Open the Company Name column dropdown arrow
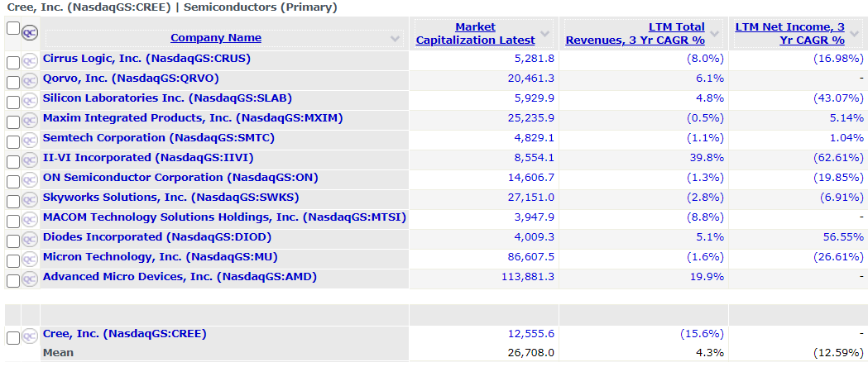The height and width of the screenshot is (367, 868). (x=395, y=38)
